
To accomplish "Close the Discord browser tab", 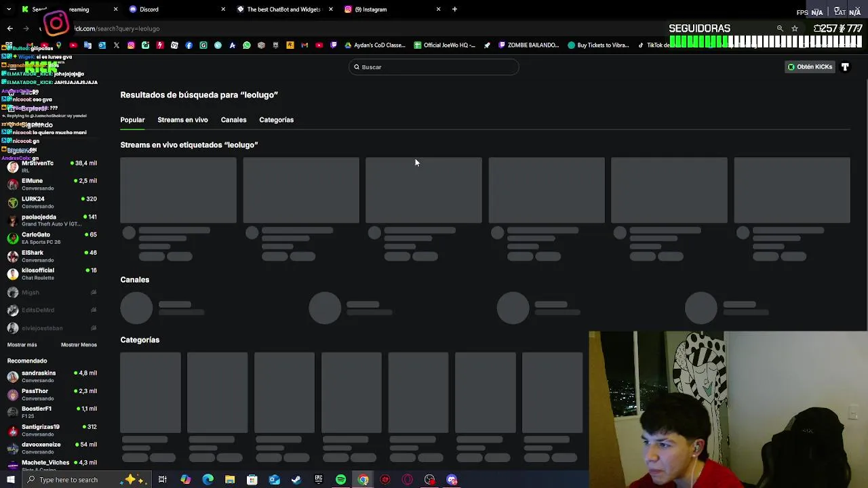I will 223,9.
